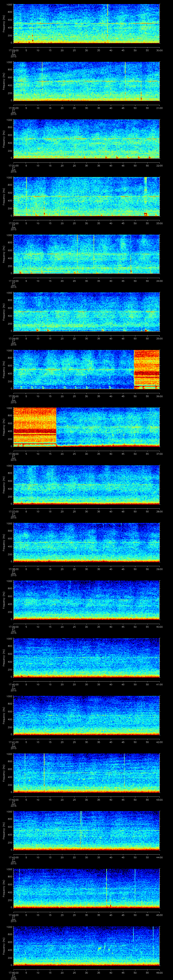
Task: Click the 17:35:00 start time label
Action: click(x=13, y=396)
